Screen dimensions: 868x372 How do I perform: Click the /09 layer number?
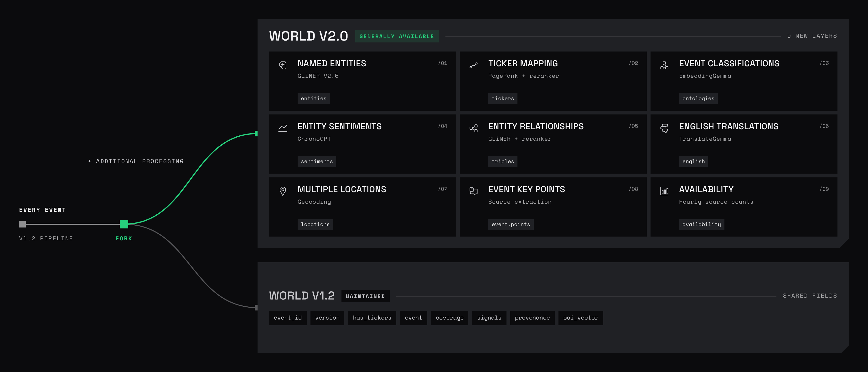pyautogui.click(x=824, y=189)
